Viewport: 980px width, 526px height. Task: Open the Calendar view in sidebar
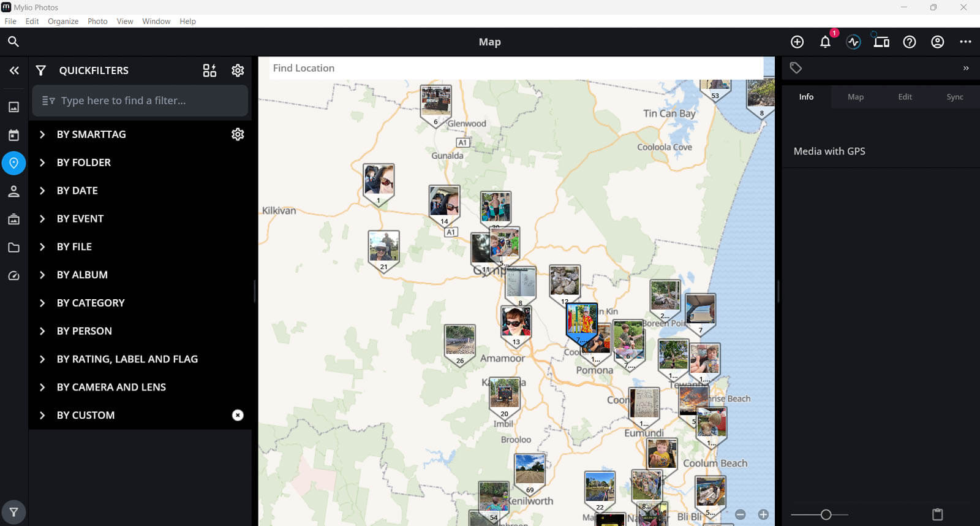click(x=13, y=135)
